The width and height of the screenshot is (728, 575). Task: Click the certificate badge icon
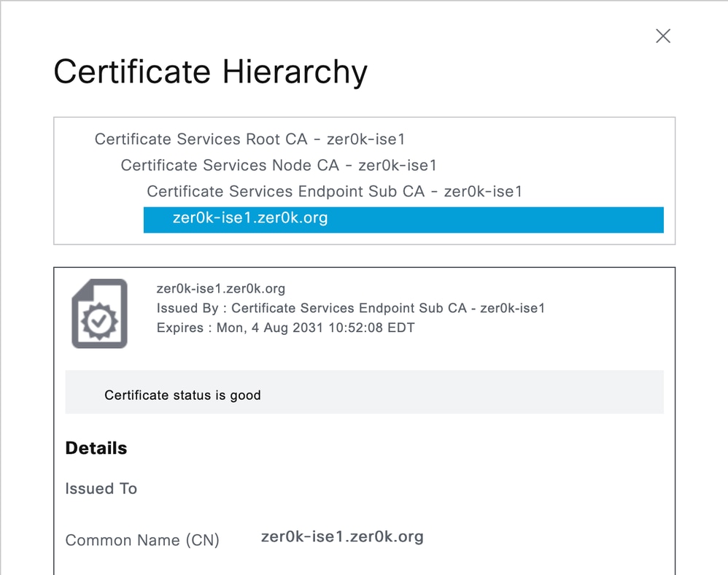[99, 313]
